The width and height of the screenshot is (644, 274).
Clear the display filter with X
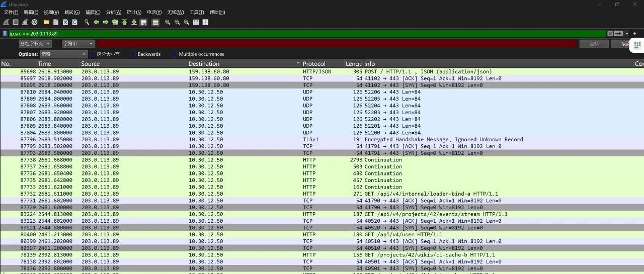tap(610, 33)
